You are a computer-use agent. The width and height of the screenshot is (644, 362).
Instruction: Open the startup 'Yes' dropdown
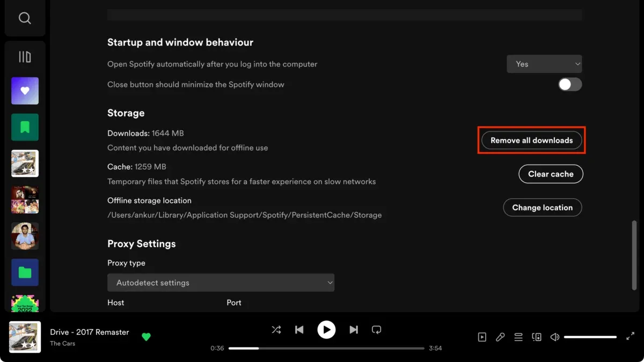[x=544, y=64]
